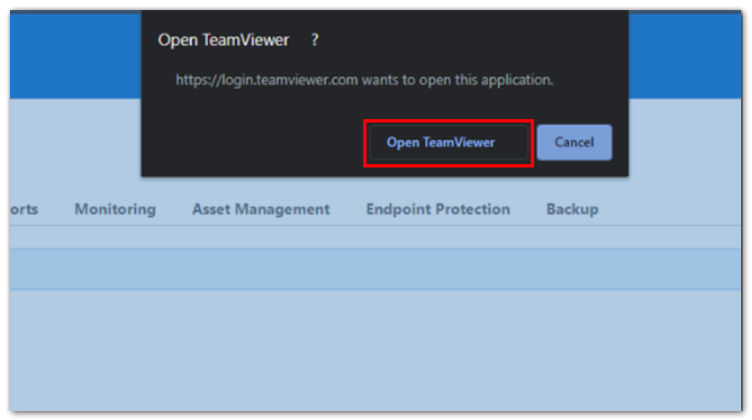
Task: Click empty dialog space left of buttons
Action: (254, 142)
